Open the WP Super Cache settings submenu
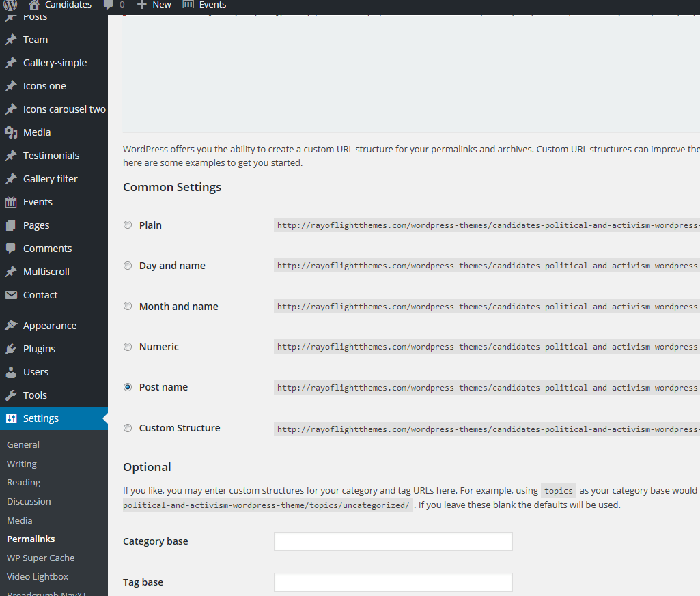The image size is (700, 596). pos(40,558)
